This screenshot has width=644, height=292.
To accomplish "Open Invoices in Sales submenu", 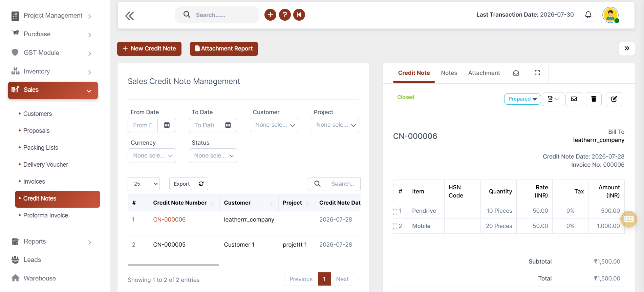I will coord(34,182).
